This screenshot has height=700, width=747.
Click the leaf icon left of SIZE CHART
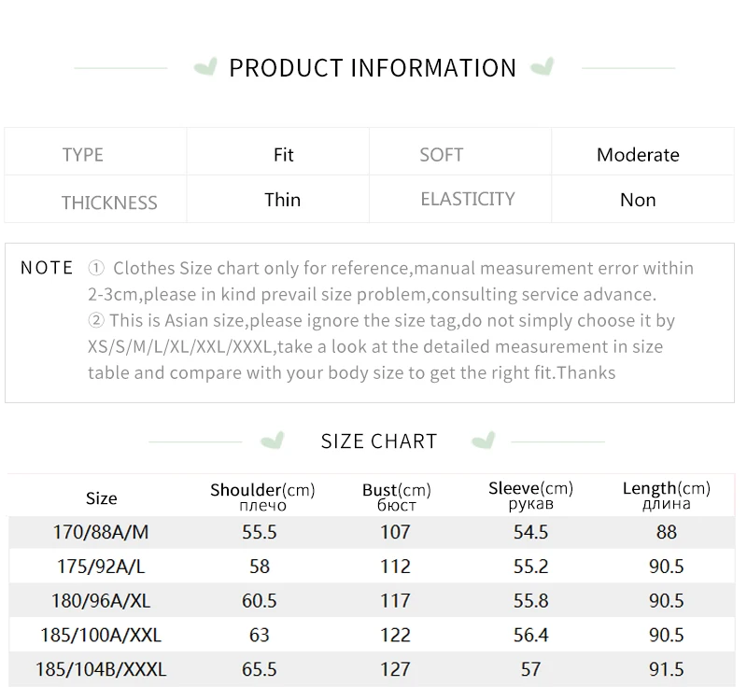(x=273, y=441)
